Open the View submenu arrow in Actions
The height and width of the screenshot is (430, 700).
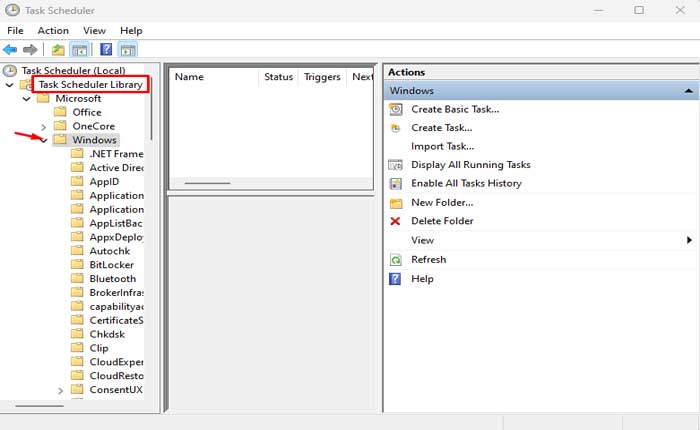click(x=689, y=240)
